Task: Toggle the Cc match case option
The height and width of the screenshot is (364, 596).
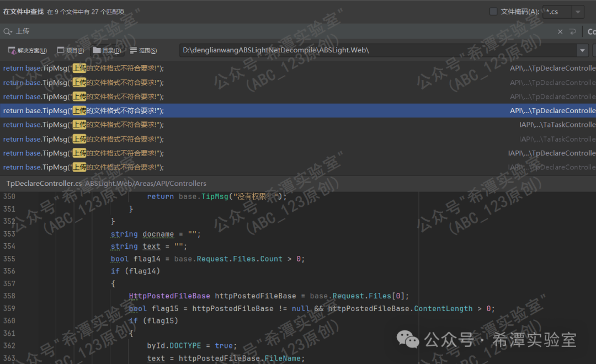Action: (x=592, y=32)
